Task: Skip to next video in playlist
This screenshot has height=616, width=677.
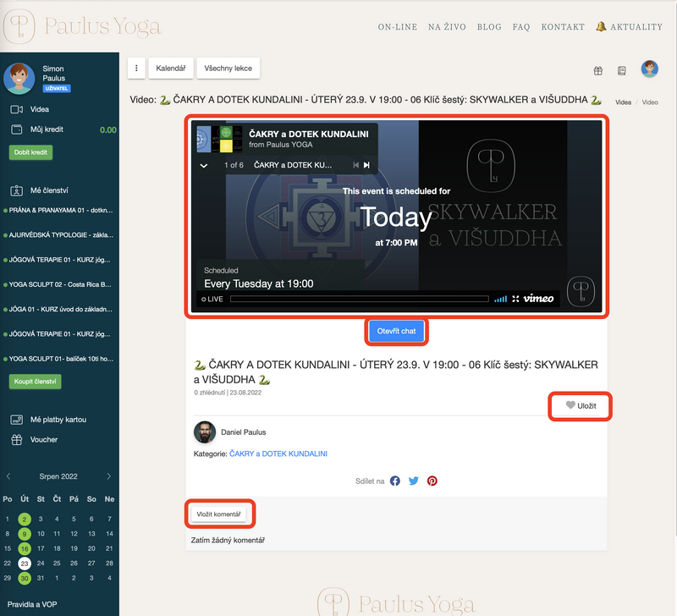Action: (366, 165)
